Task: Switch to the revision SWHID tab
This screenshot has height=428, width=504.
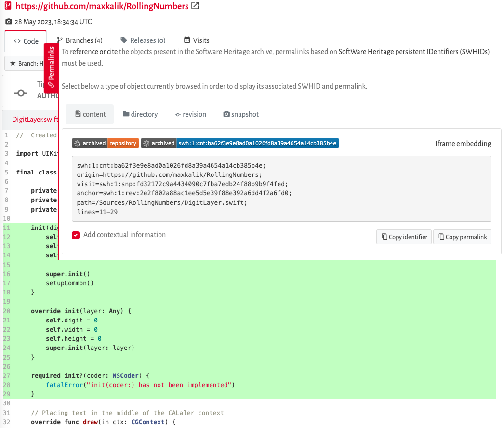Action: [x=190, y=114]
